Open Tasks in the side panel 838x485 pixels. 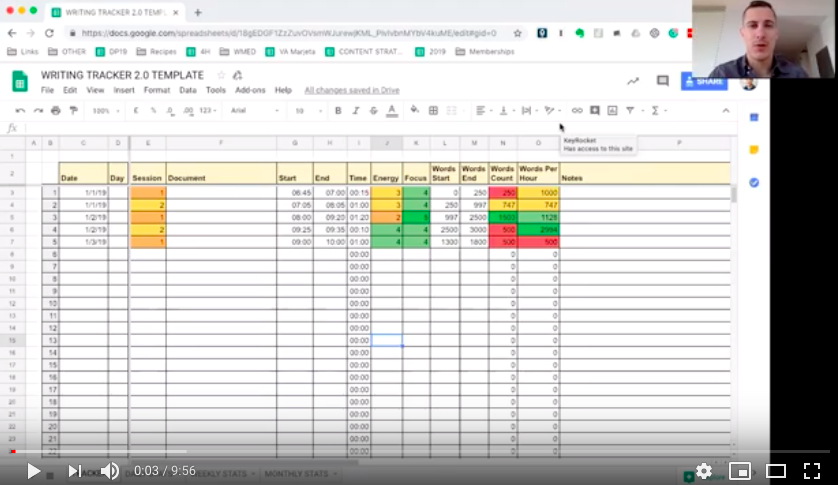(754, 182)
